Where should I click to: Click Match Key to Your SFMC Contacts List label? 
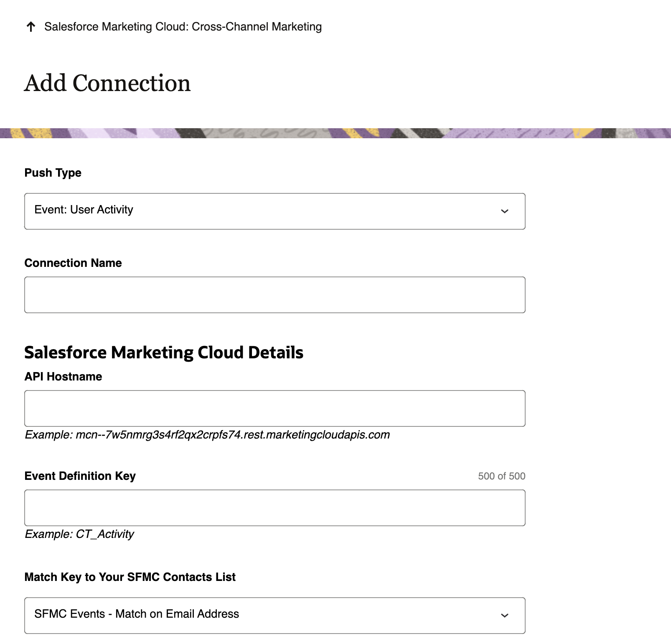(130, 577)
